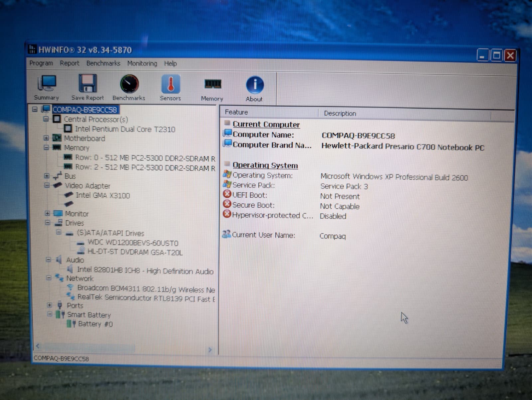Click tree horizontal scrollbar left arrow
This screenshot has width=532, height=400.
click(x=38, y=346)
